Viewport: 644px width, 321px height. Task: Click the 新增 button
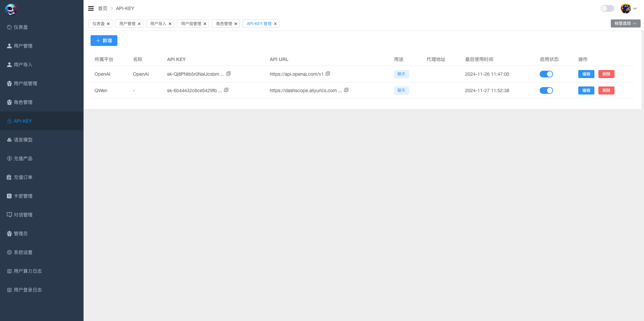pyautogui.click(x=104, y=41)
